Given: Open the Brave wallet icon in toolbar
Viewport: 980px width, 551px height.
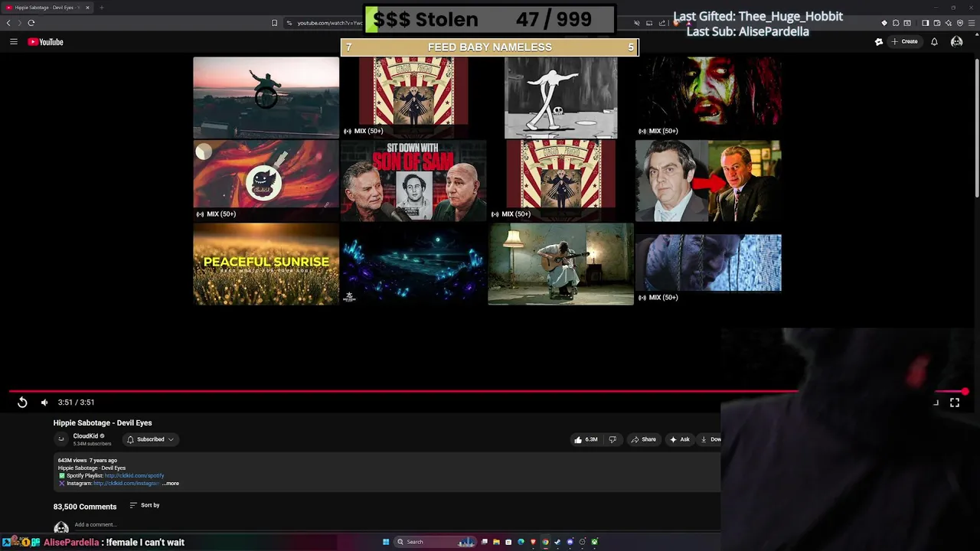Looking at the screenshot, I should (936, 23).
